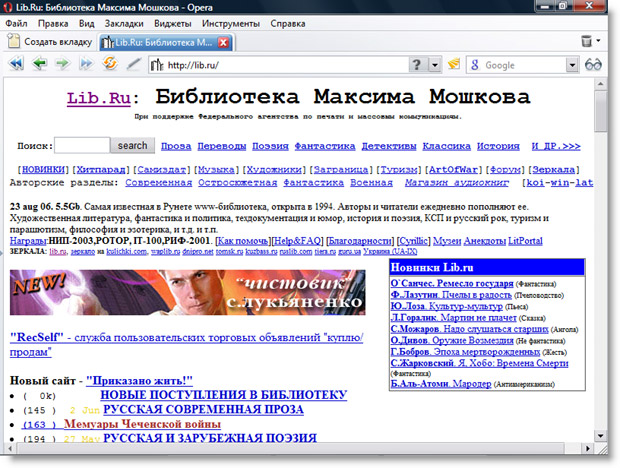
Task: Click the search button
Action: (132, 145)
